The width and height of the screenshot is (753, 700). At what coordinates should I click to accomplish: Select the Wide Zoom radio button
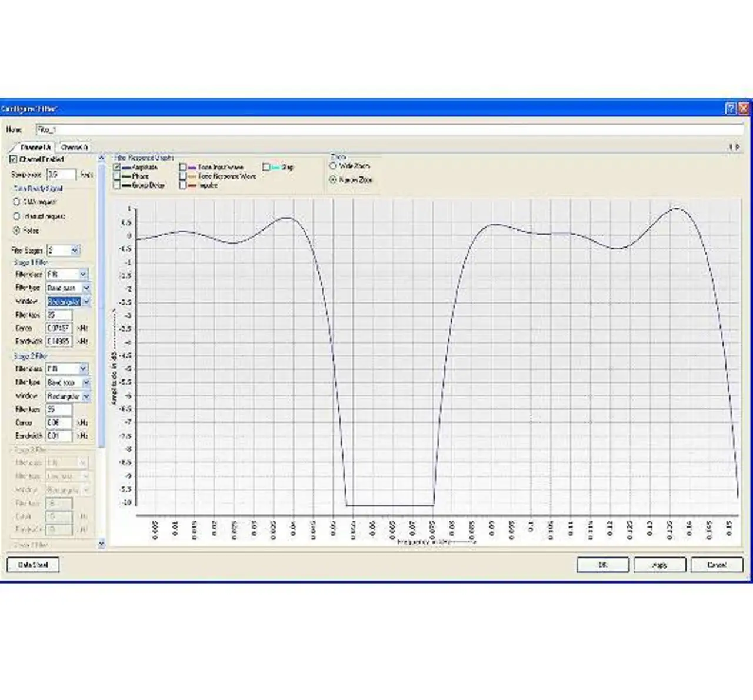tap(333, 166)
